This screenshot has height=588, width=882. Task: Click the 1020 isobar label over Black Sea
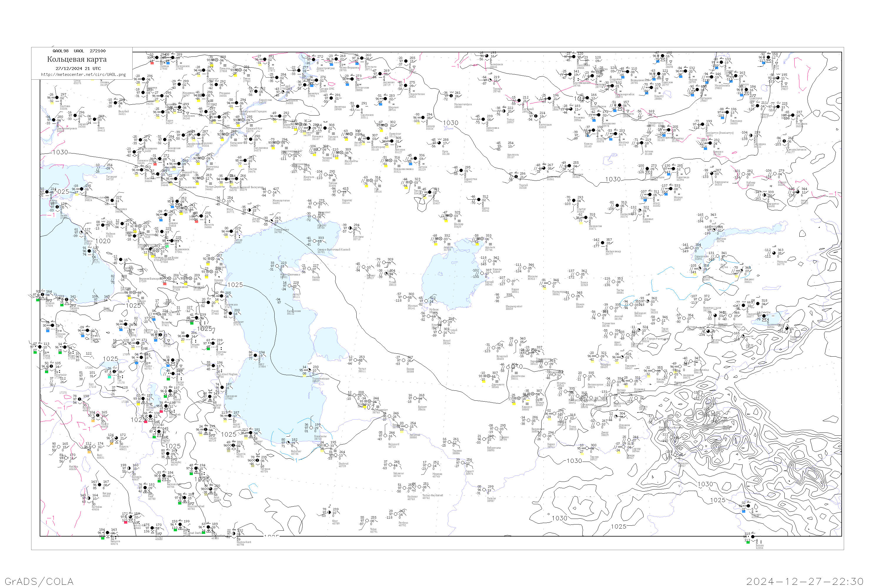tap(103, 241)
